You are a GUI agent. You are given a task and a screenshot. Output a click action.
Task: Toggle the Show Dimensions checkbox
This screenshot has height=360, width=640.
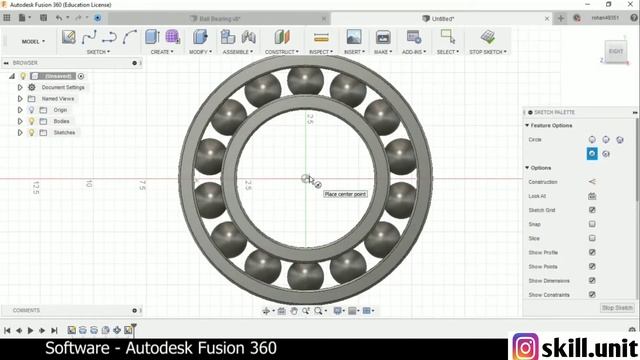click(x=592, y=280)
